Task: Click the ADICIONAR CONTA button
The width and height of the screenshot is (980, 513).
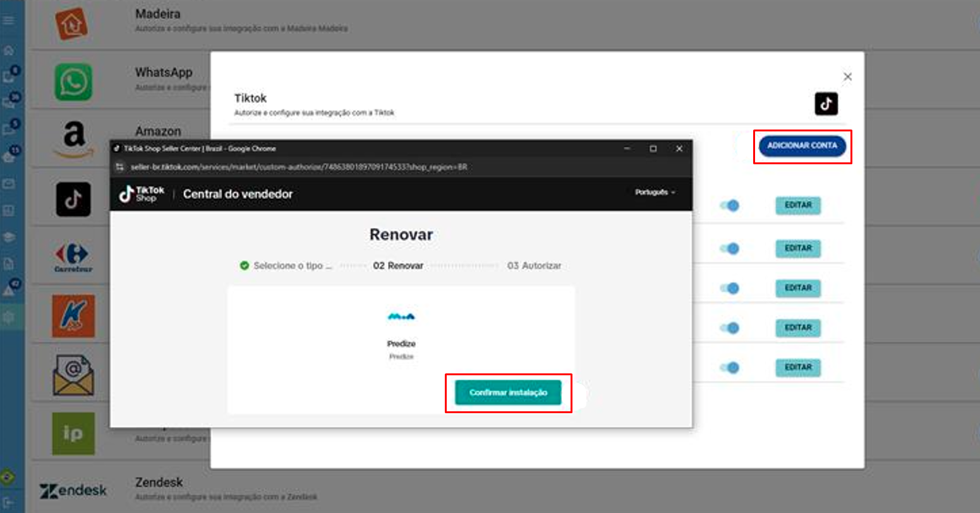Action: (802, 145)
